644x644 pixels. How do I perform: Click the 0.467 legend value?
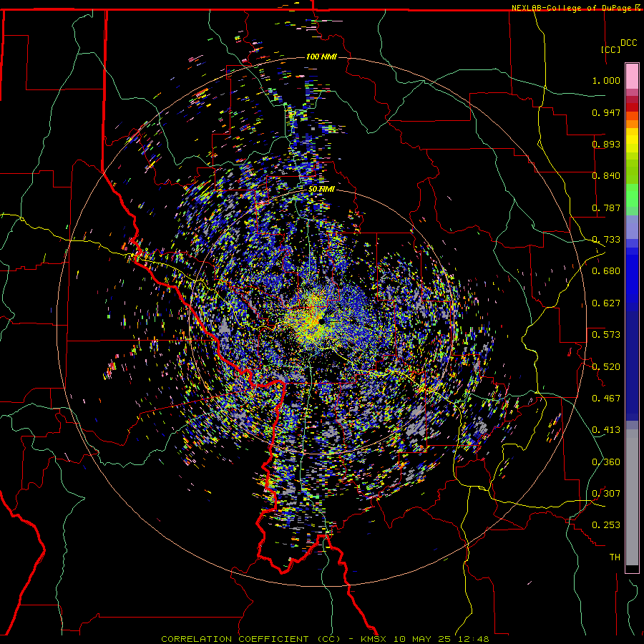coord(606,399)
